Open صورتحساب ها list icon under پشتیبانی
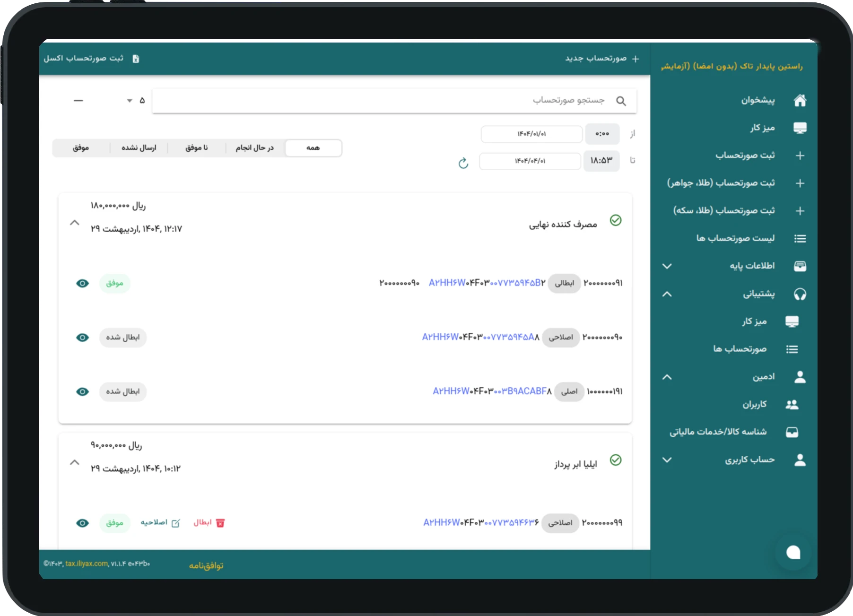This screenshot has height=616, width=853. tap(792, 349)
